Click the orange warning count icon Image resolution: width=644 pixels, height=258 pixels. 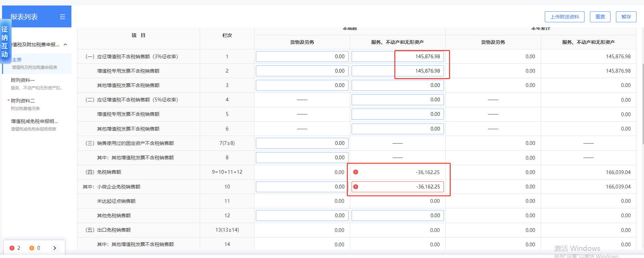(x=32, y=248)
